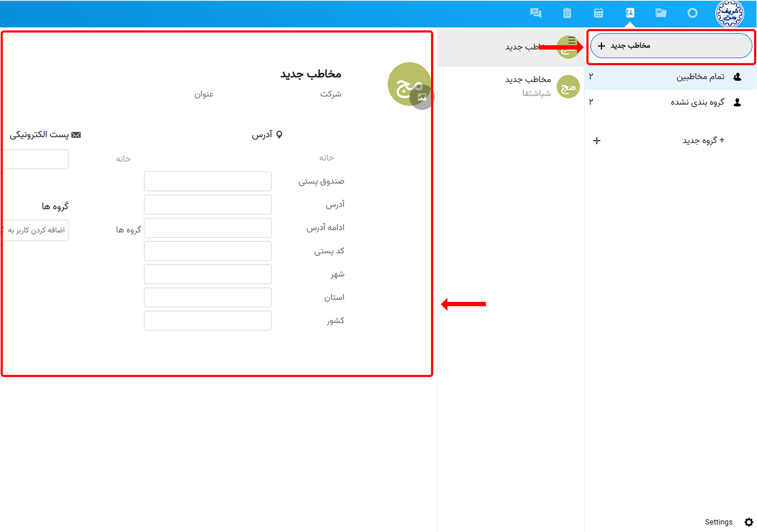Open Settings via the gear icon
The height and width of the screenshot is (532, 757).
pyautogui.click(x=748, y=522)
